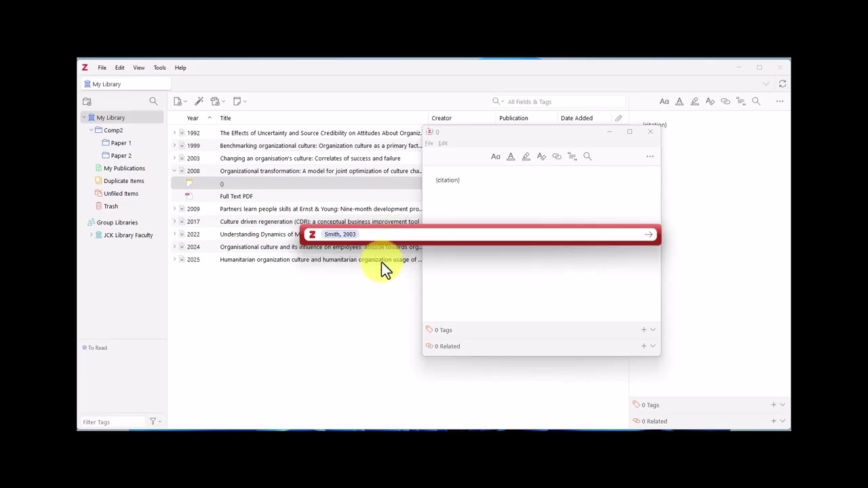Open the View menu
Screen dimensions: 868x488
point(138,68)
